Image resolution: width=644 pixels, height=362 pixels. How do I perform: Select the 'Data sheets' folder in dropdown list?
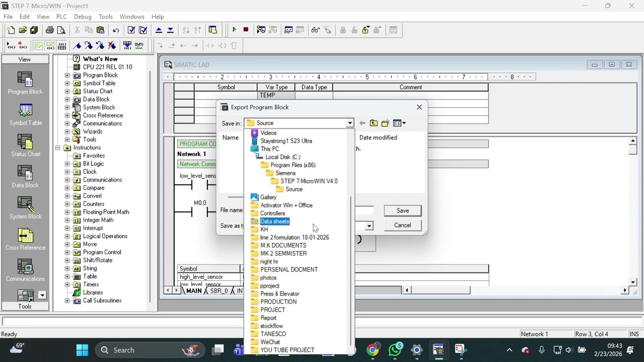pos(275,221)
